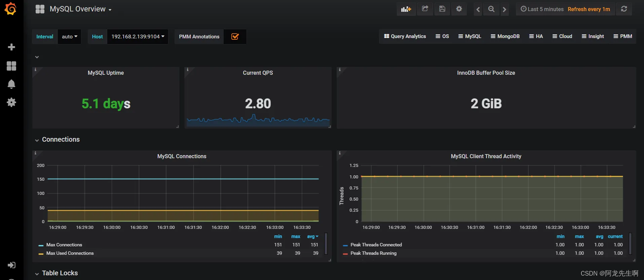Screen dimensions: 644x280
Task: Open the MySQL Overview dashboard picker
Action: (81, 9)
